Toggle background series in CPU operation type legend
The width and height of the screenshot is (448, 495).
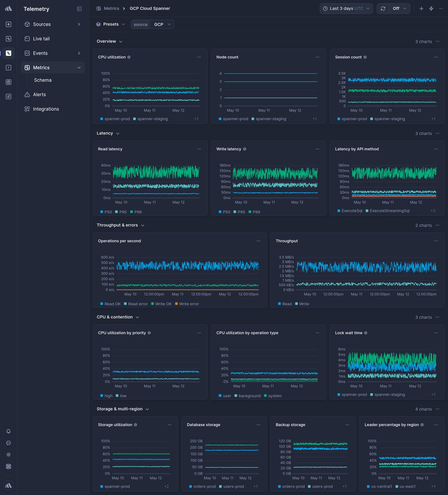click(x=247, y=396)
